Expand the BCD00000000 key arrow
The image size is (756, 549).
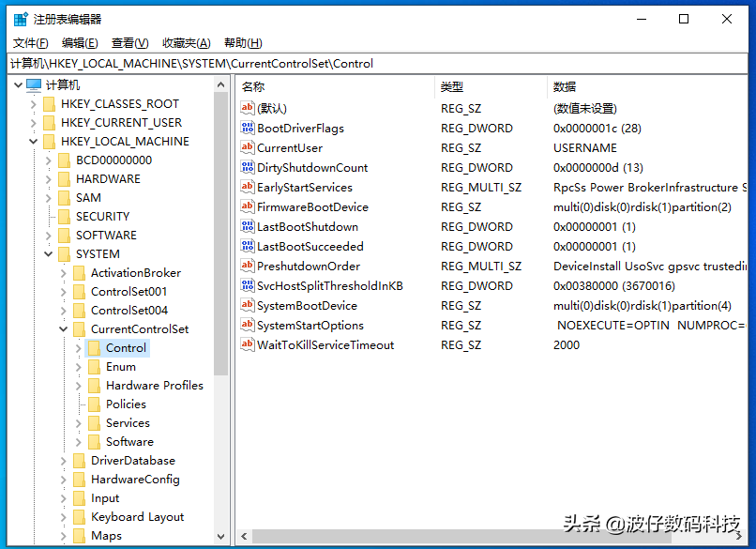[48, 160]
